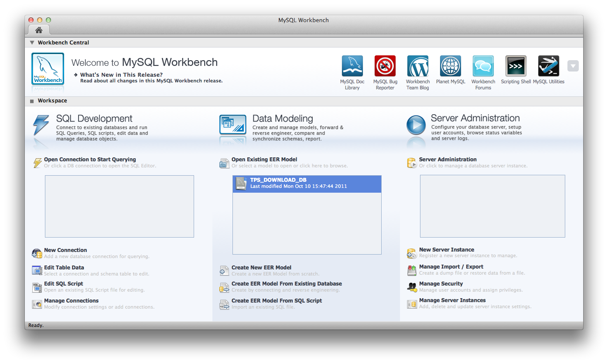This screenshot has height=364, width=608.
Task: Click the SQL Development lightning bolt icon
Action: (x=41, y=126)
